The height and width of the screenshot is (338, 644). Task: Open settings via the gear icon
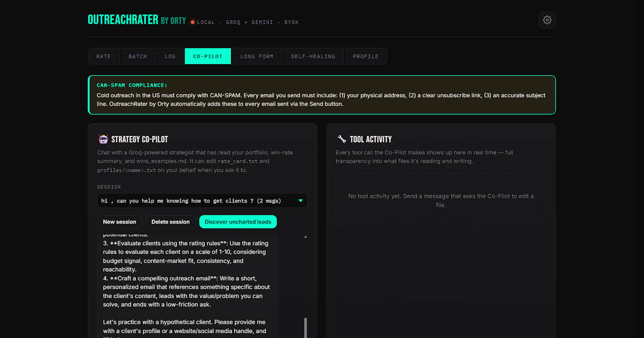[x=547, y=20]
